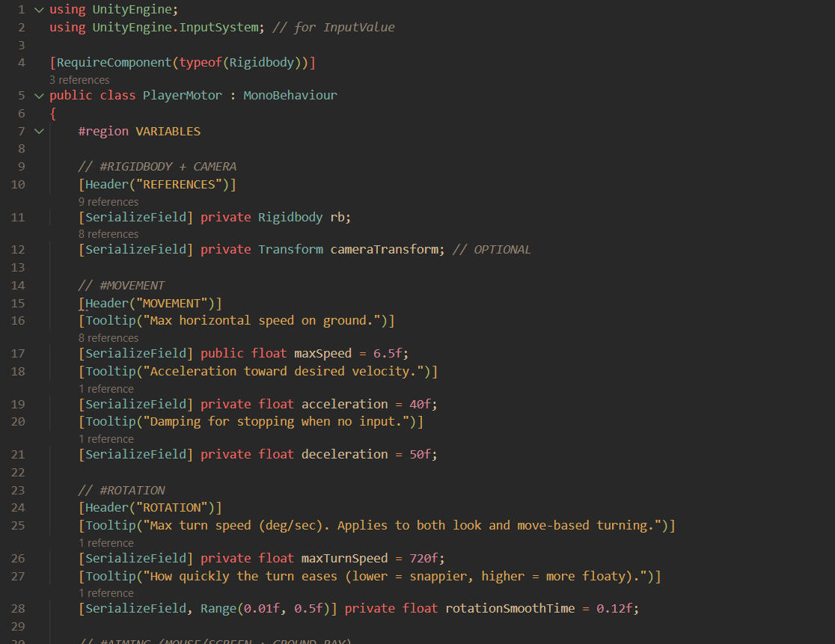Collapse the VARIABLES region chevron
Screen dimensions: 835x644
39,131
